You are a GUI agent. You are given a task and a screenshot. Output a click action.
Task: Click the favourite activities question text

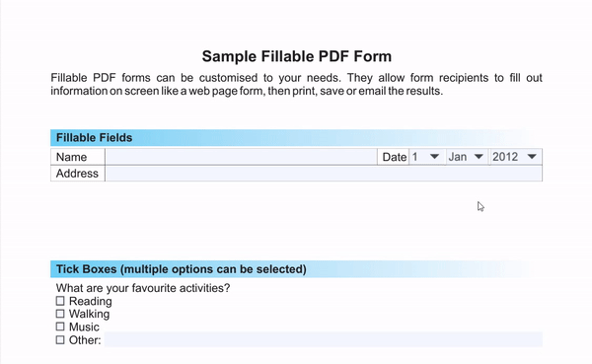(143, 288)
